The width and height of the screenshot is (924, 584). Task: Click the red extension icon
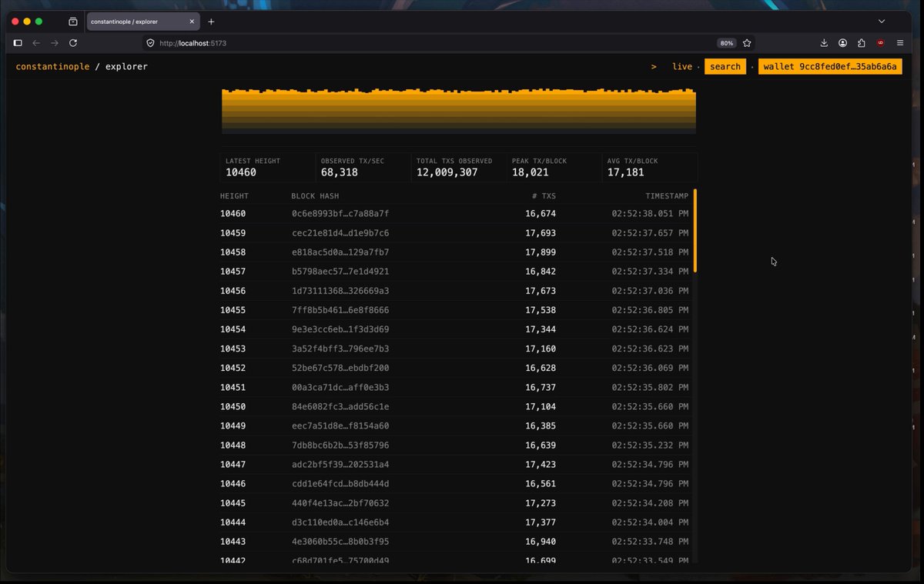[x=881, y=43]
